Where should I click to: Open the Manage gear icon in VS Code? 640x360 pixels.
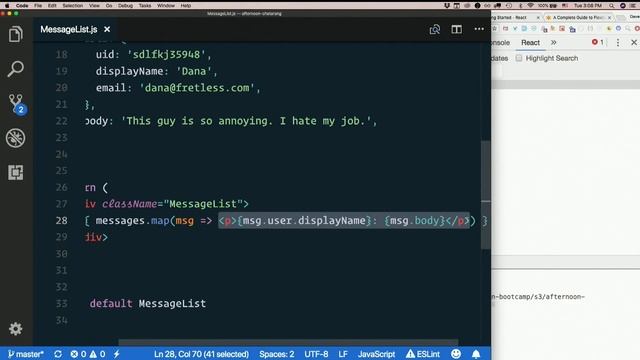(16, 329)
